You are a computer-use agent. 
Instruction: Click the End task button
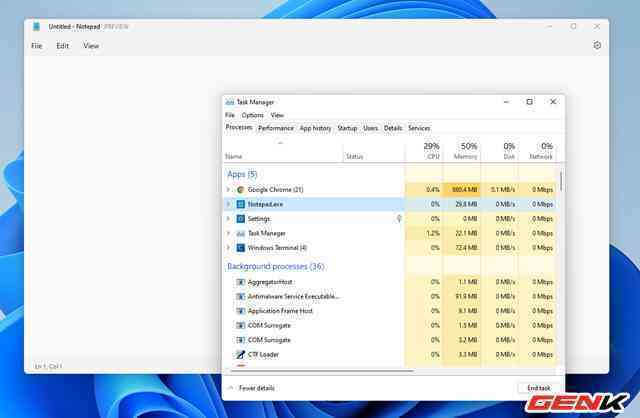pos(539,388)
